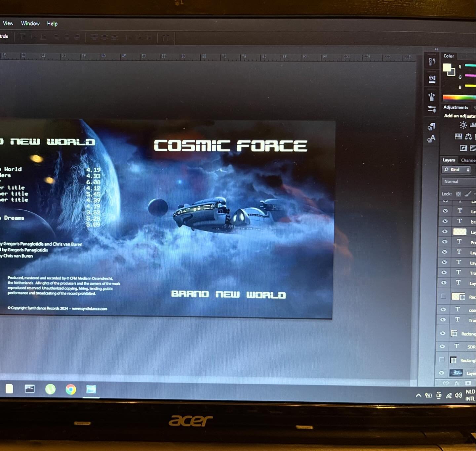Image resolution: width=476 pixels, height=451 pixels.
Task: Add a Brightness/Contrast adjustment
Action: (463, 125)
